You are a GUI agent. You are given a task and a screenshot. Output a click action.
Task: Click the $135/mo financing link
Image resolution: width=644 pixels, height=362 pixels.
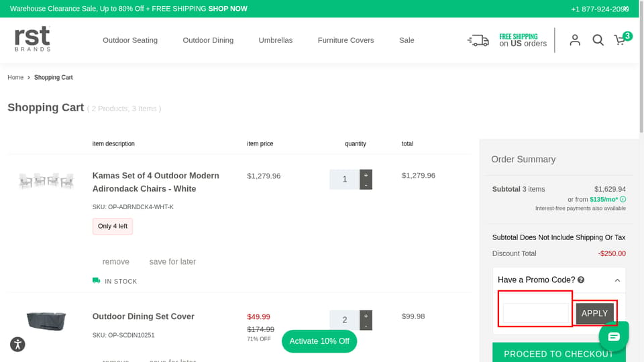604,200
